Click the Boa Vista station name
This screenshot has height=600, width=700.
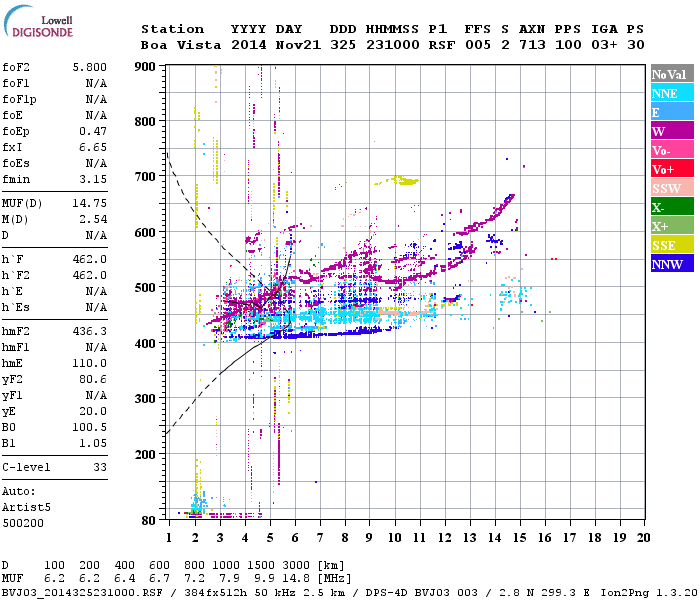pyautogui.click(x=181, y=45)
